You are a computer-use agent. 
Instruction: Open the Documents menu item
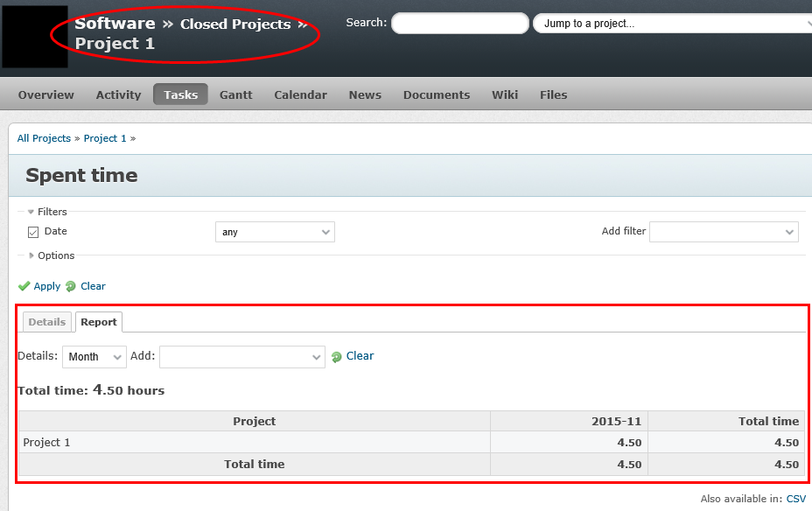tap(437, 94)
